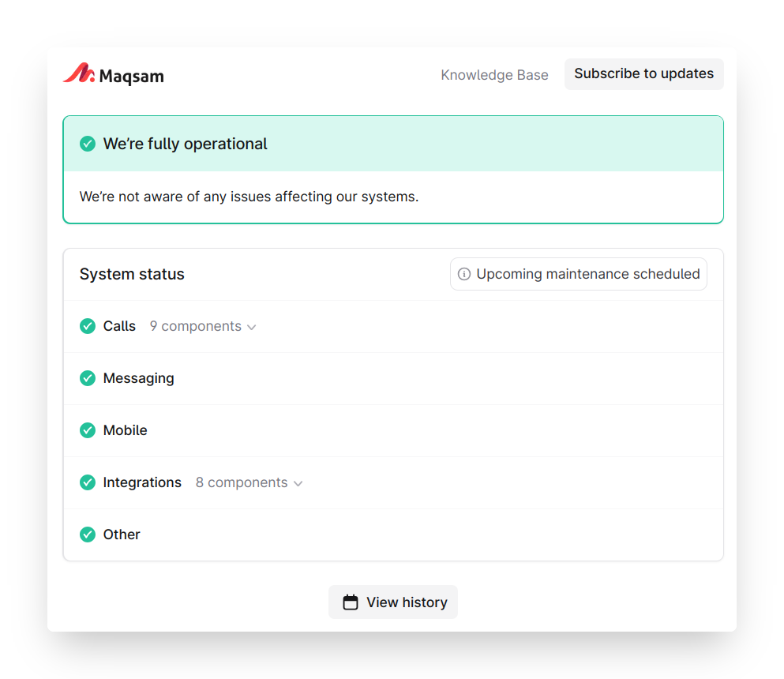
Task: Click the Integrations status check icon
Action: [88, 482]
